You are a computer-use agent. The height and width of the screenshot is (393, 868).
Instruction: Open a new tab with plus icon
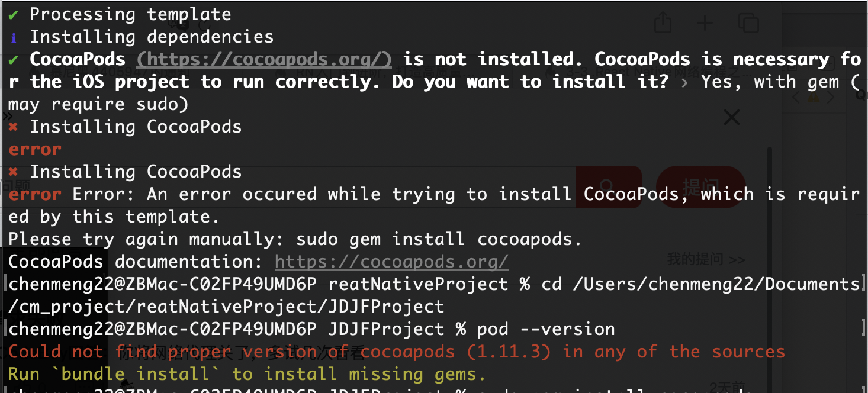pos(705,23)
